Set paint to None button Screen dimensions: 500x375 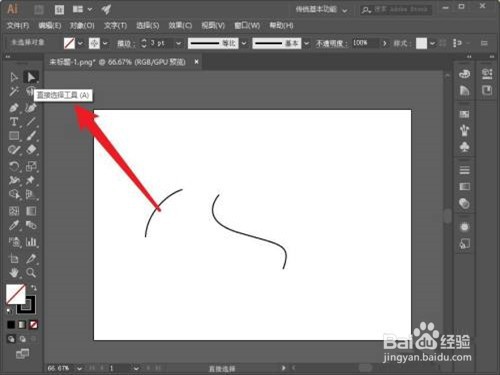(33, 324)
